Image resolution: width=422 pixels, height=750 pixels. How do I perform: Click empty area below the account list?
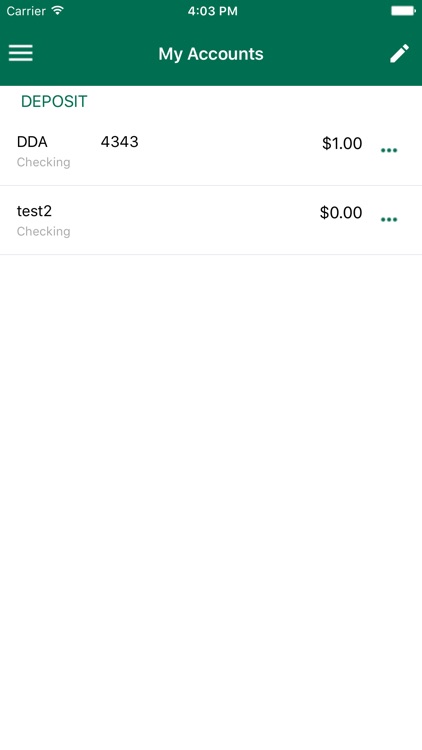pyautogui.click(x=211, y=502)
